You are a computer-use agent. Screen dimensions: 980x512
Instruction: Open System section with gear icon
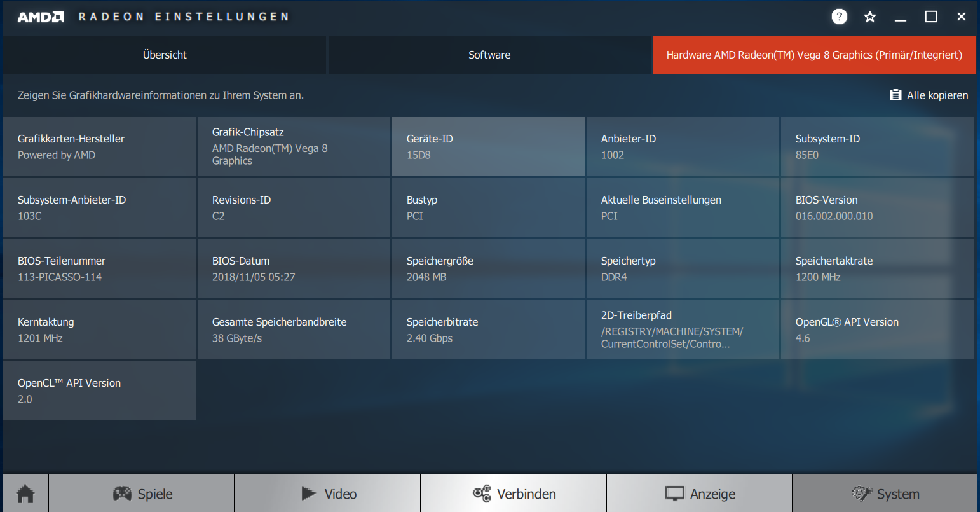885,494
